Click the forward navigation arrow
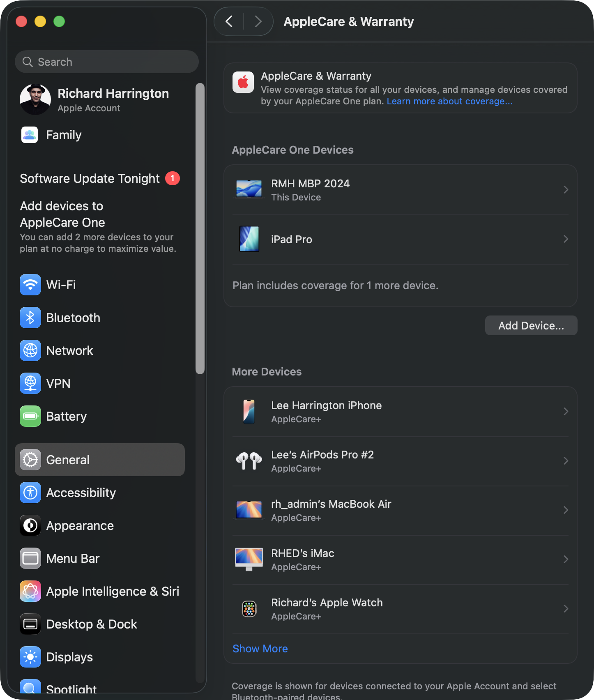 [258, 21]
